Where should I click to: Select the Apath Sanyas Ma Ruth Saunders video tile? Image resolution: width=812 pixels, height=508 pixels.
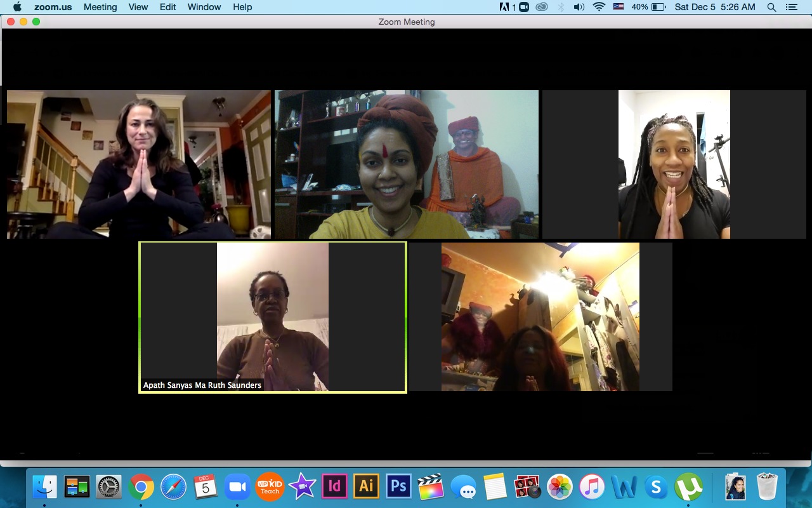273,317
